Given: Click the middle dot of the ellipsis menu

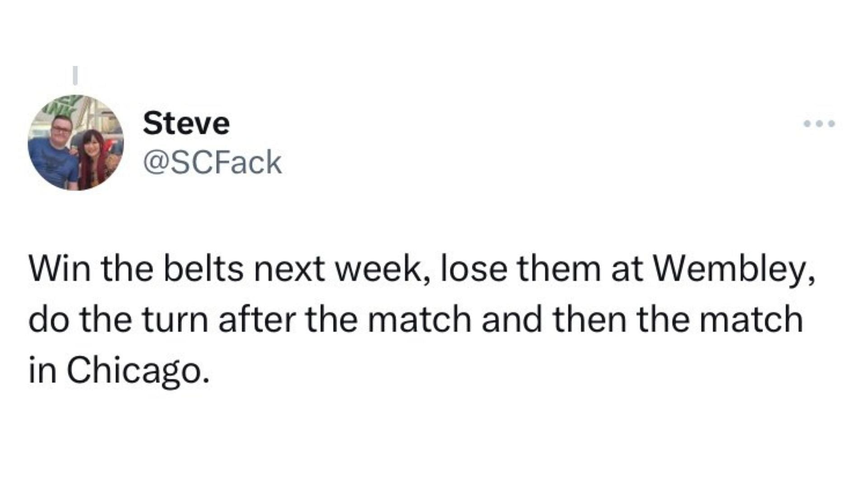Looking at the screenshot, I should [x=819, y=123].
